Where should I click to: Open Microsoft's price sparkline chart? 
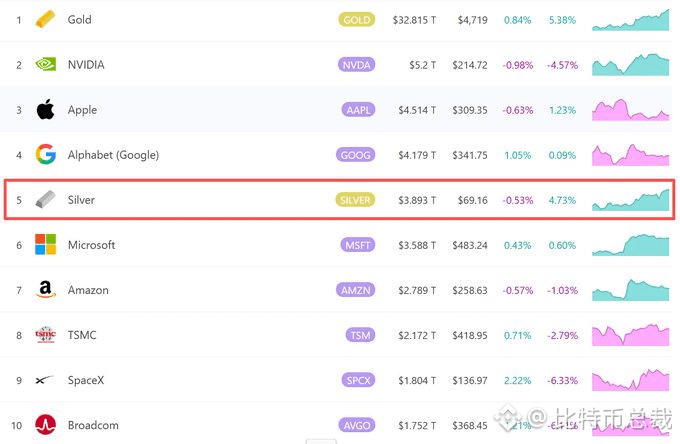point(631,245)
